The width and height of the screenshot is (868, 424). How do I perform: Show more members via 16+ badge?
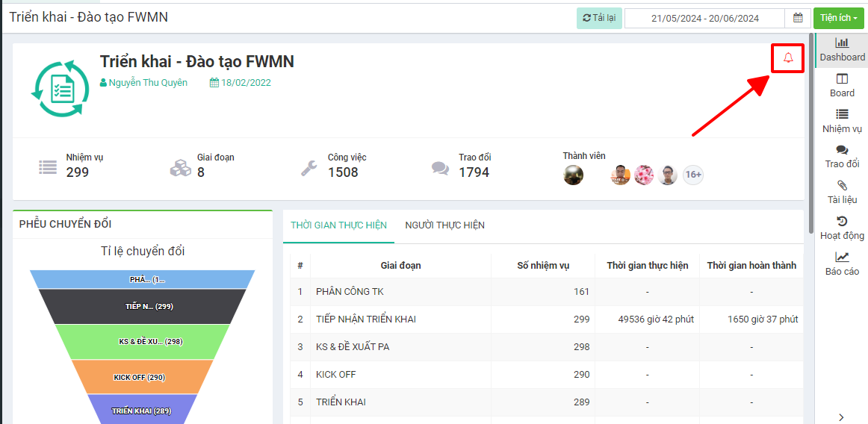(693, 175)
